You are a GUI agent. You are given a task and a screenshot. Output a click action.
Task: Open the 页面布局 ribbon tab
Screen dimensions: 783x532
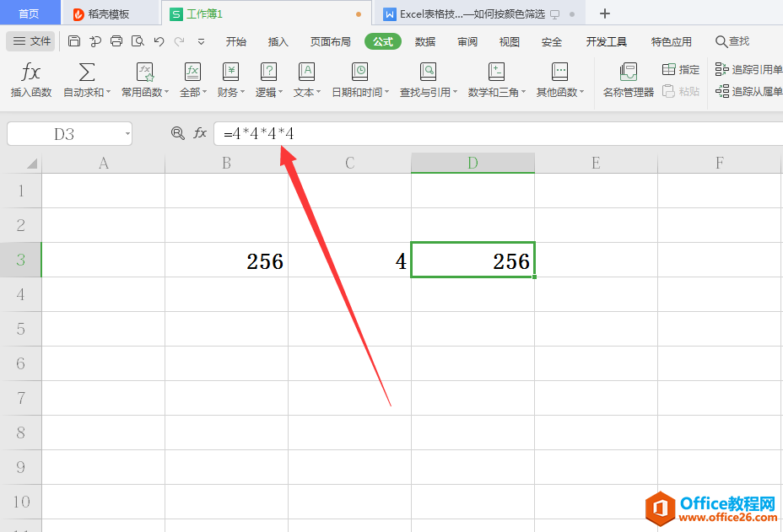point(330,41)
